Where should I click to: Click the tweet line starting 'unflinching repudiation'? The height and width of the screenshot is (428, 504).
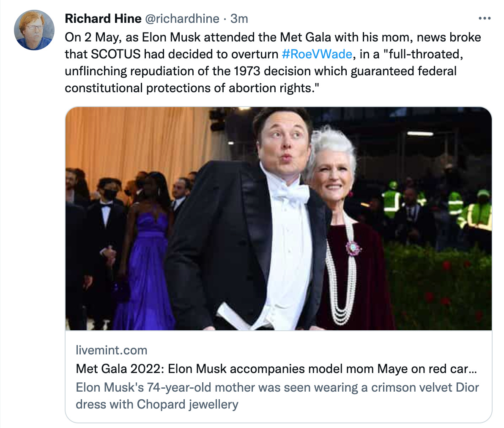click(260, 71)
